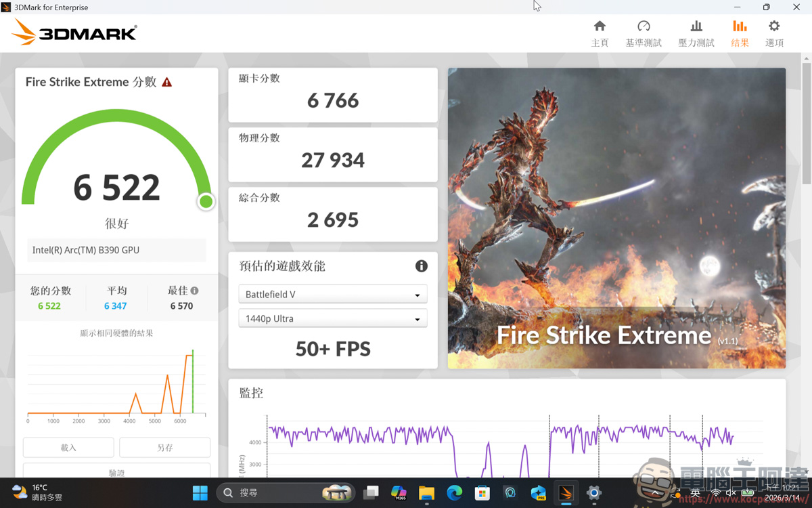This screenshot has height=508, width=812.
Task: Open the 預估的遊戲效能 info tooltip
Action: pos(421,266)
